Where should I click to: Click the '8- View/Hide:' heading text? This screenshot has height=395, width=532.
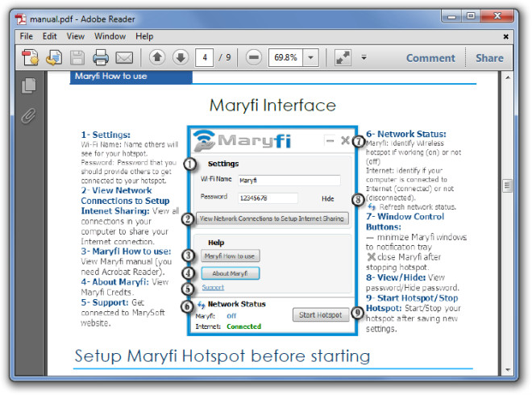(x=396, y=277)
